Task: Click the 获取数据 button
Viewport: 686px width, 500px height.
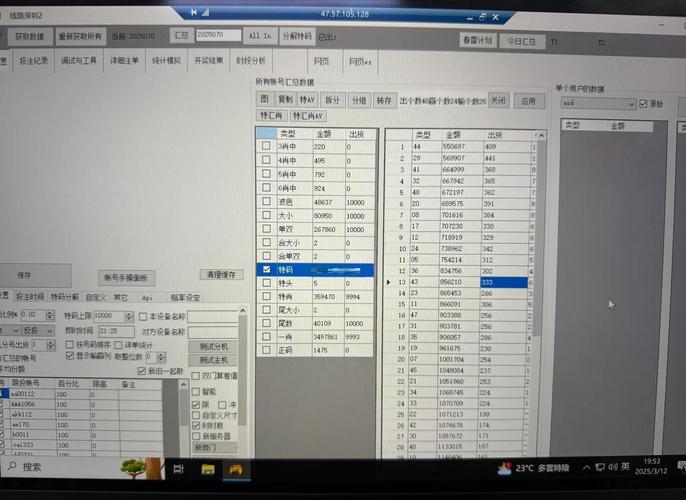Action: (x=30, y=36)
